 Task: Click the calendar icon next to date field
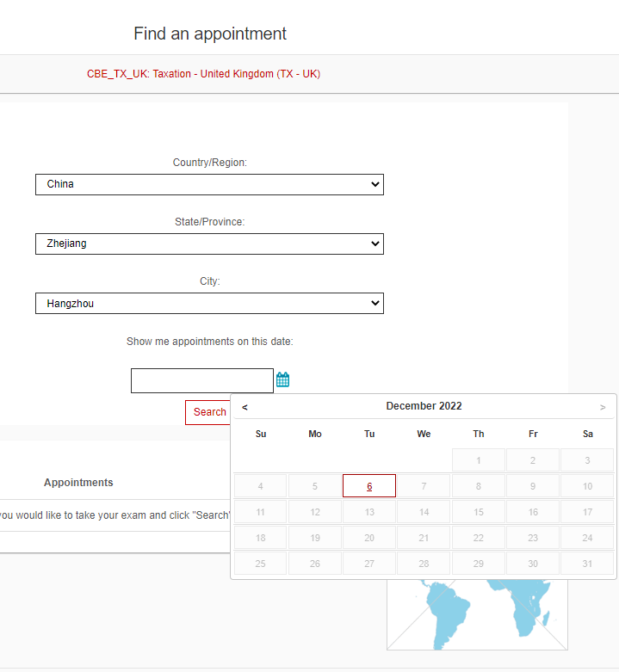(282, 379)
